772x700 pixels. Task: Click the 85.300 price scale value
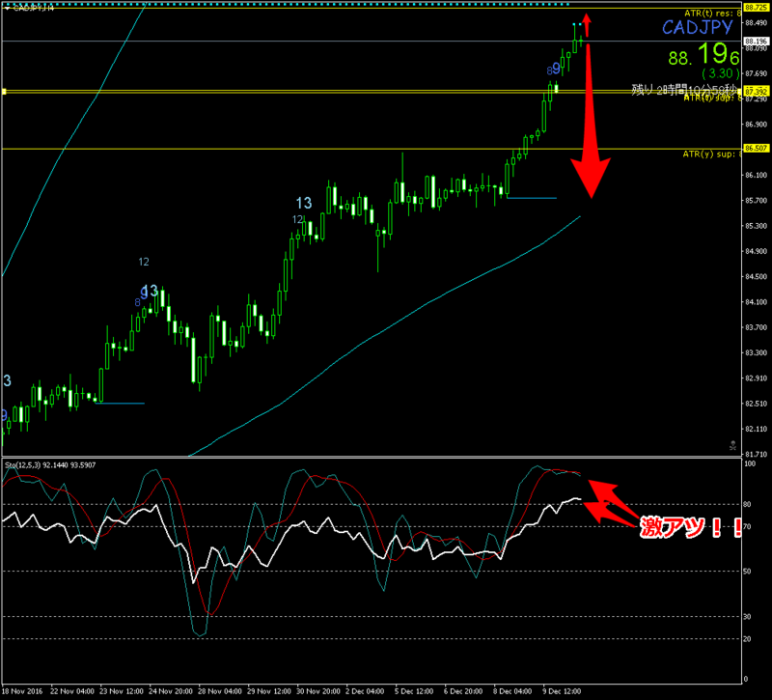click(x=756, y=226)
